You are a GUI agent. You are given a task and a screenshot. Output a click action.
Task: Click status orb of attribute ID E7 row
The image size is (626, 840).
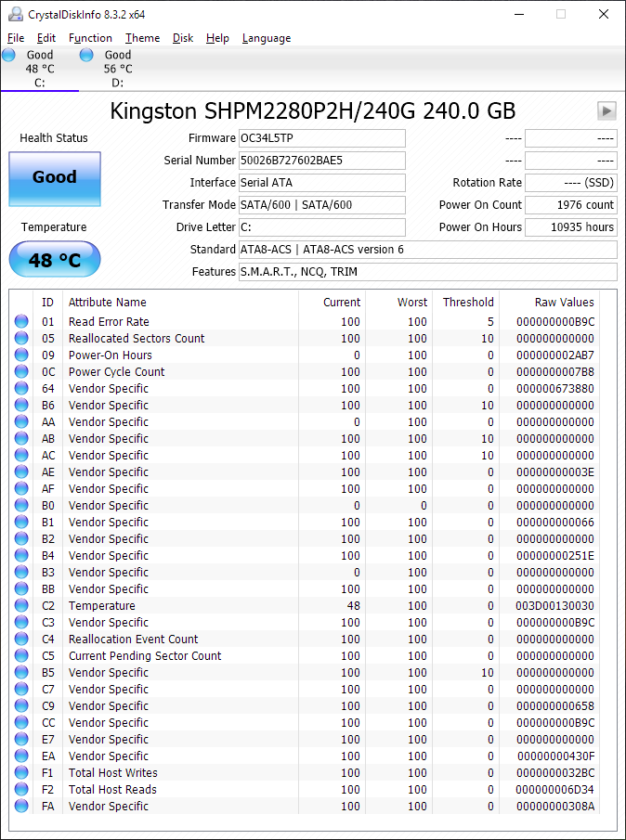click(x=21, y=739)
